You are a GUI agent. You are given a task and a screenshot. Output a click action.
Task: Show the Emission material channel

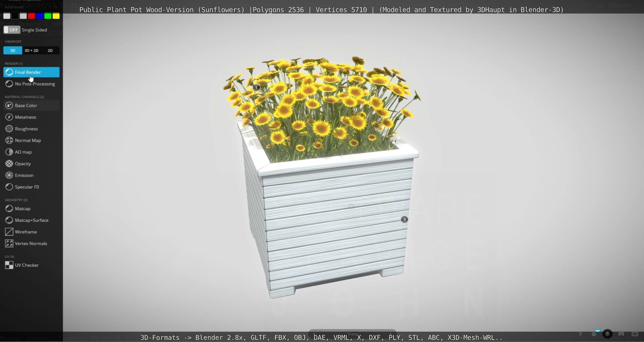[32, 175]
